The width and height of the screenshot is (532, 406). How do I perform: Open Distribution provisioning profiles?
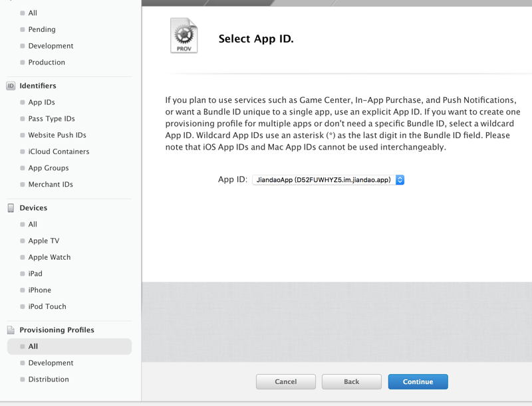click(x=48, y=379)
